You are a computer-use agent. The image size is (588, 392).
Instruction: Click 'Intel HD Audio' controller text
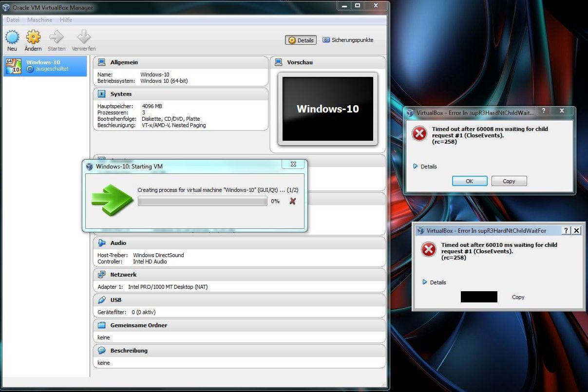click(150, 261)
